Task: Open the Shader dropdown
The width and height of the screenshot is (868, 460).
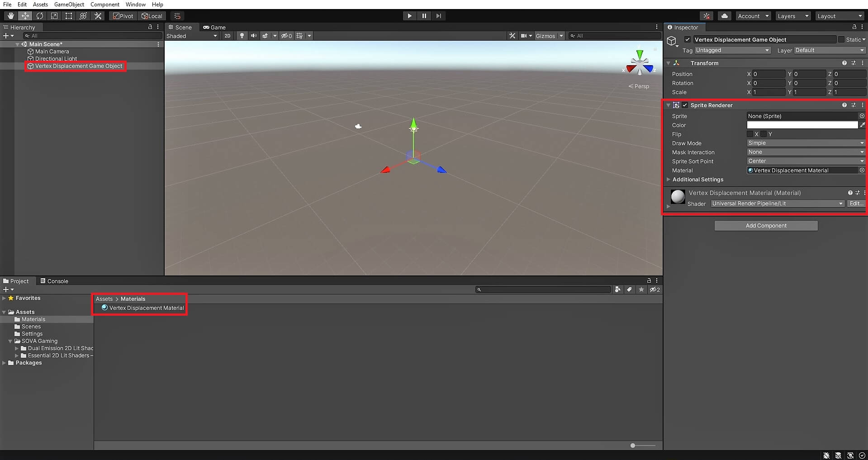Action: (x=777, y=204)
